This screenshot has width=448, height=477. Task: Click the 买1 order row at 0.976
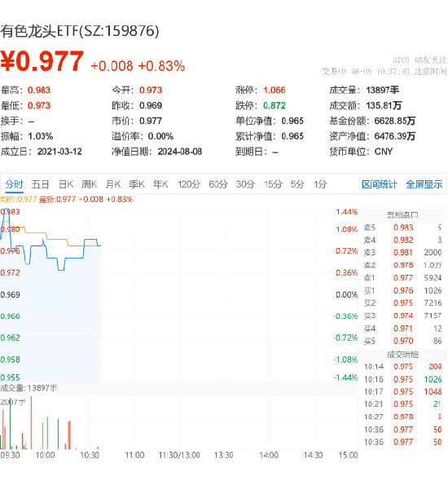[x=402, y=291]
